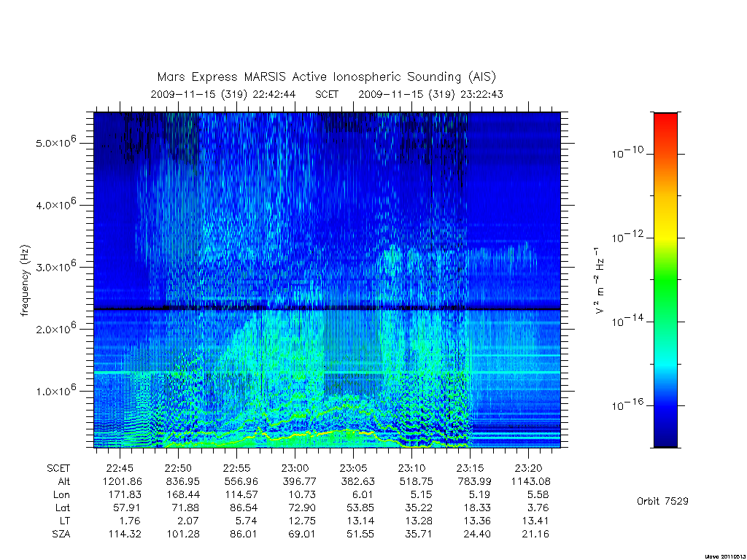Click altitude value '396.77'

click(x=299, y=481)
